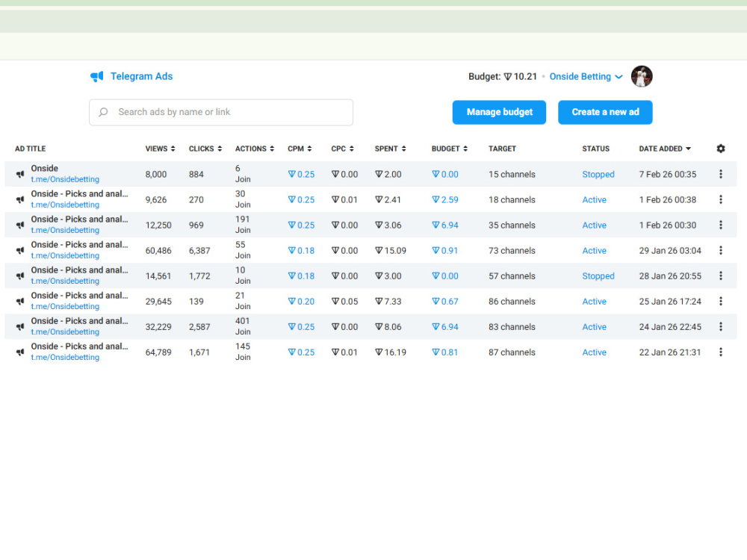This screenshot has height=560, width=747.
Task: Open the options menu for the 1 Feb 26 00:30 ad
Action: coord(720,225)
